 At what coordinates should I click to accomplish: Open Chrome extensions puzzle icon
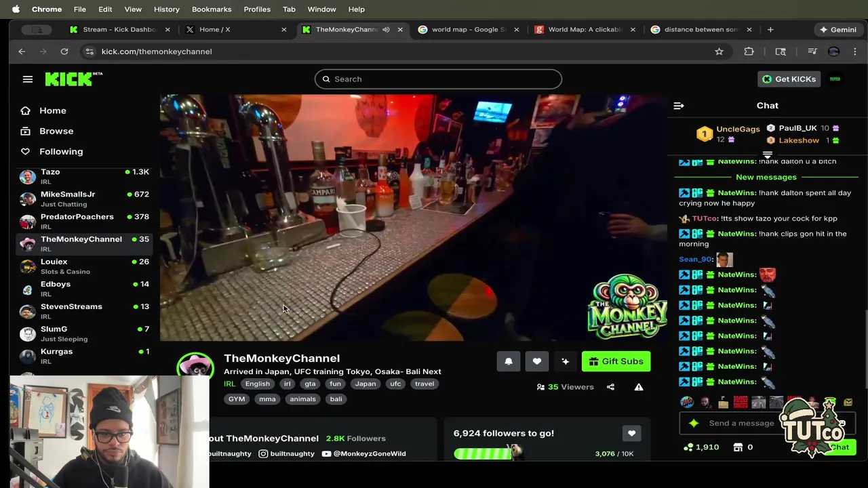coord(749,52)
